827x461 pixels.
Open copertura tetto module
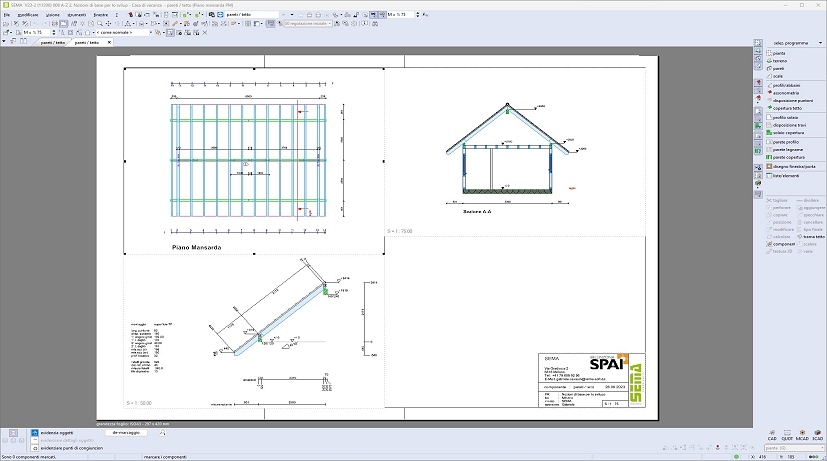pyautogui.click(x=786, y=108)
